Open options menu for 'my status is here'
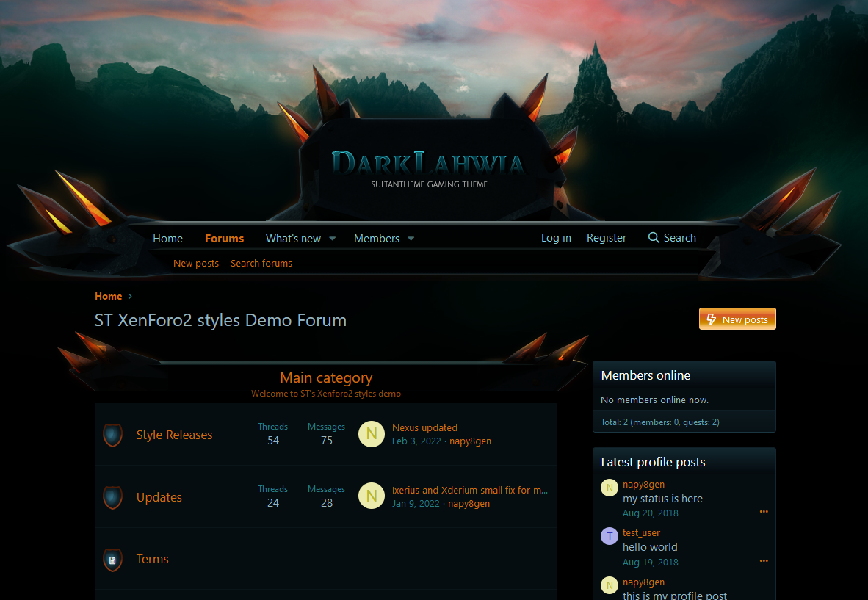Viewport: 868px width, 600px height. pos(764,512)
